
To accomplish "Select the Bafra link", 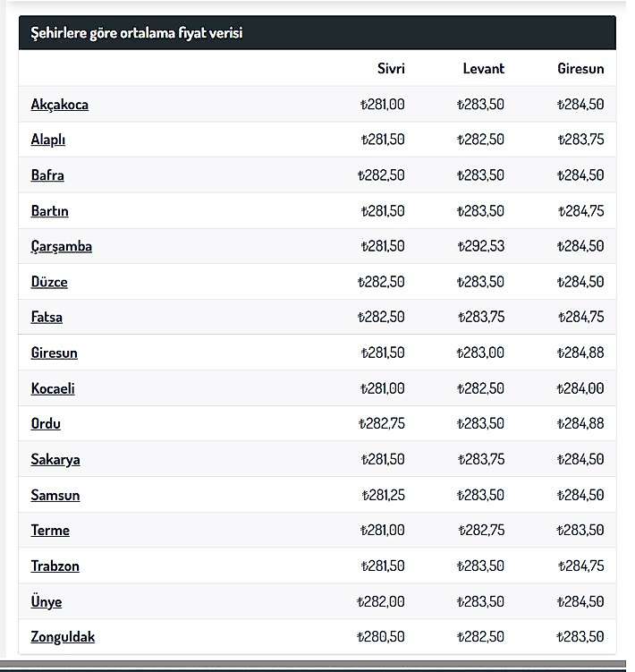I will pos(47,175).
